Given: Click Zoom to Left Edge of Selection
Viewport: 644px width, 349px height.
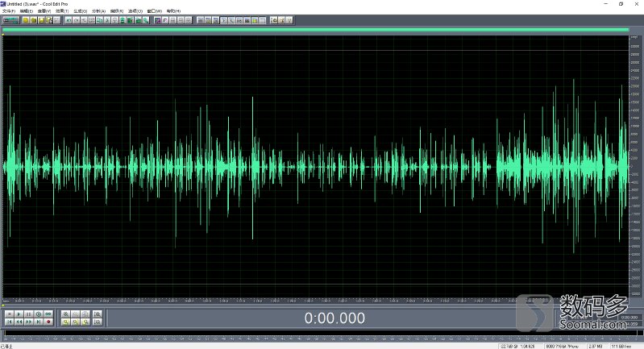Looking at the screenshot, I should click(x=75, y=322).
